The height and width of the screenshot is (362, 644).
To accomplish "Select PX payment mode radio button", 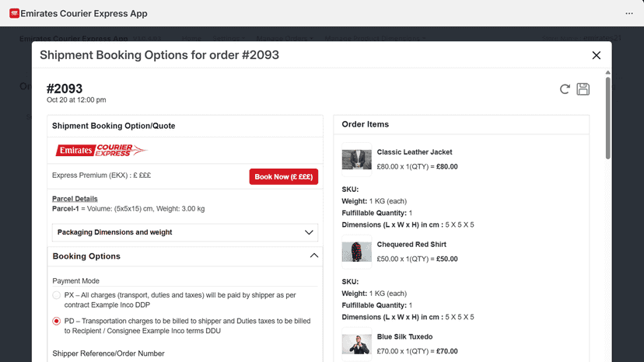I will click(x=57, y=295).
